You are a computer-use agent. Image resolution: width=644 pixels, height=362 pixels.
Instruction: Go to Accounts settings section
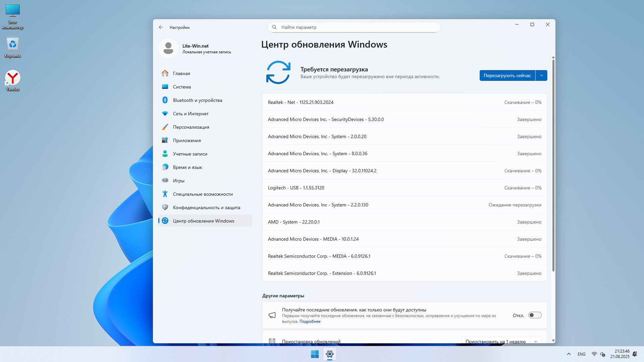(190, 154)
